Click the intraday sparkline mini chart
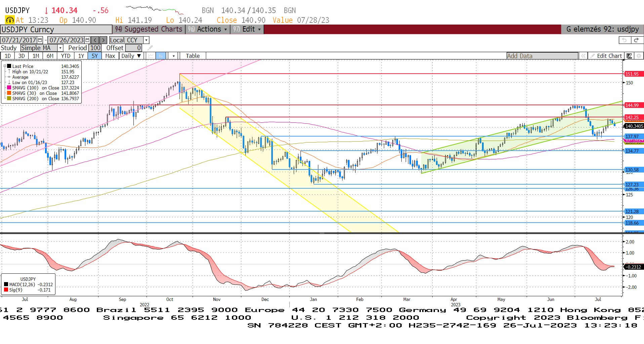Screen dimensions: 644x344 154,9
